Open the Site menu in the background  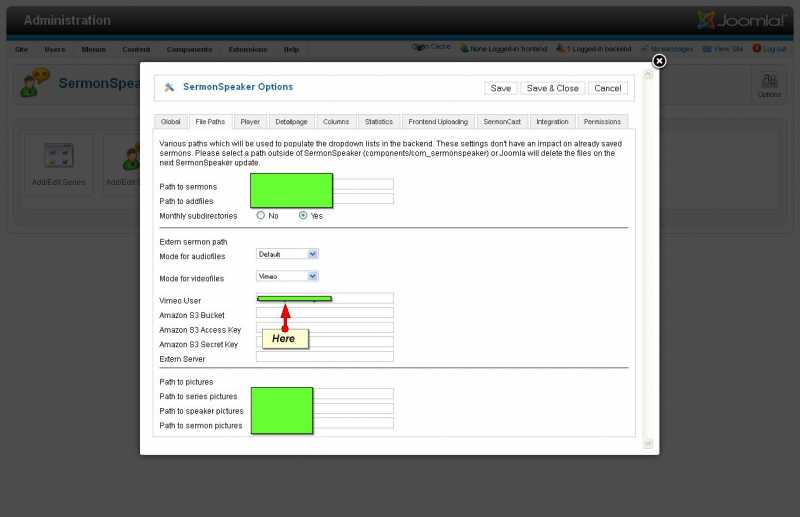[21, 50]
